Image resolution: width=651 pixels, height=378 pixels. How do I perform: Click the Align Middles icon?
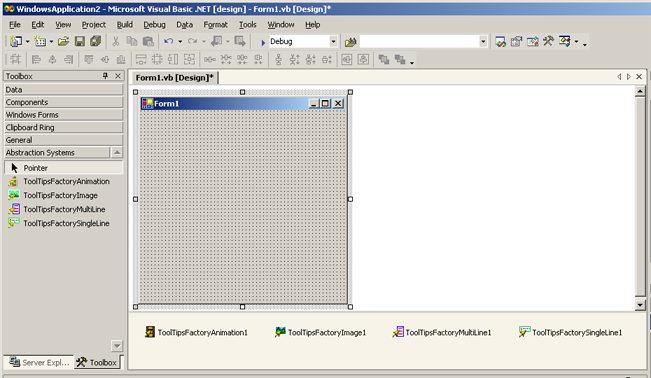point(105,60)
